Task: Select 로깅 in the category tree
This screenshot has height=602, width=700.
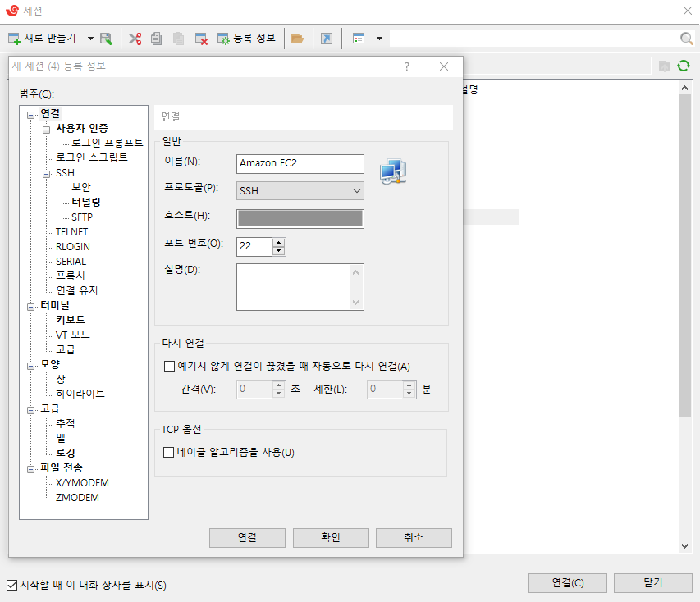Action: [x=65, y=452]
